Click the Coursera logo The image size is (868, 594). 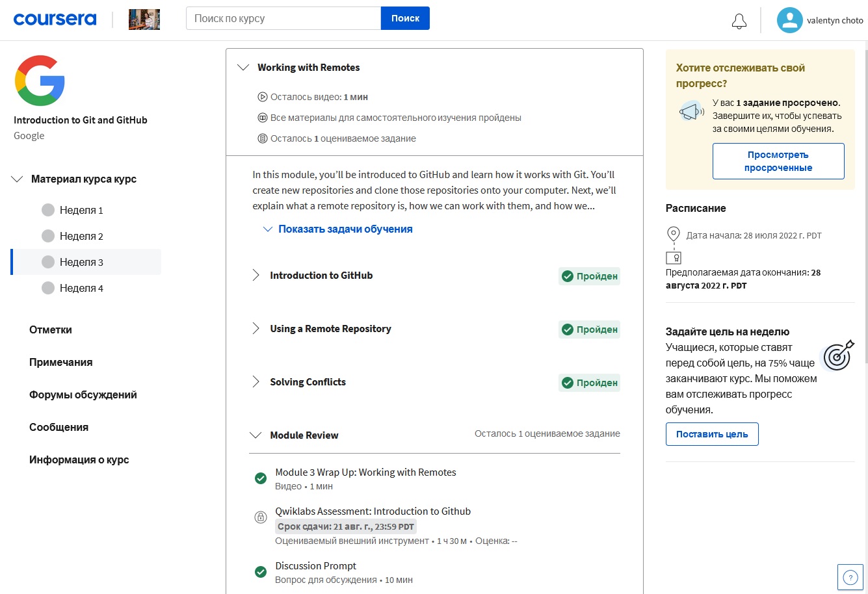[x=55, y=19]
